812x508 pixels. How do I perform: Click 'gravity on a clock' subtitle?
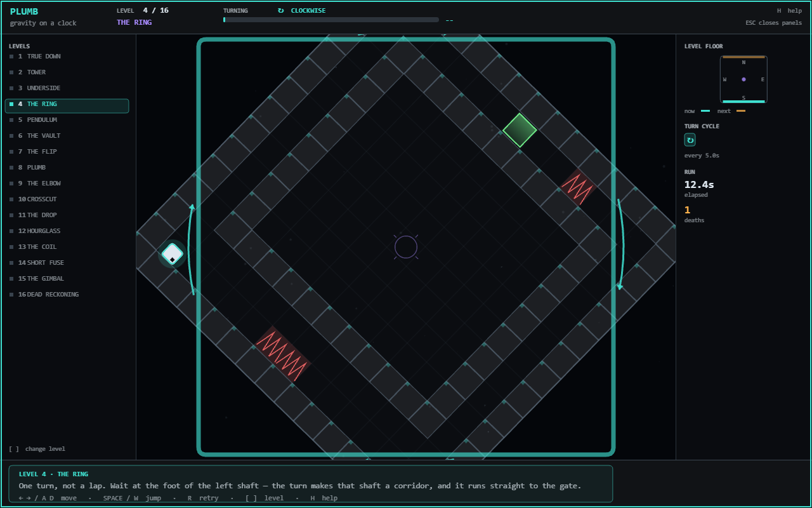[x=43, y=23]
